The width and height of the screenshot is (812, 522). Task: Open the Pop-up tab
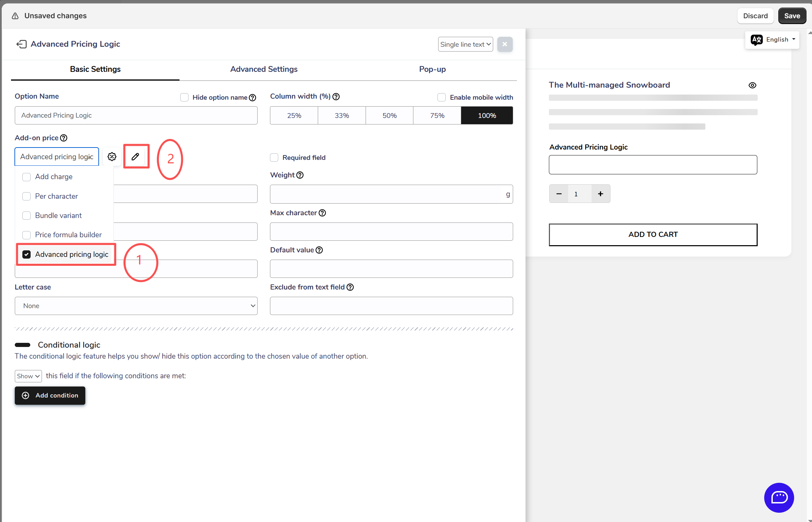coord(432,69)
